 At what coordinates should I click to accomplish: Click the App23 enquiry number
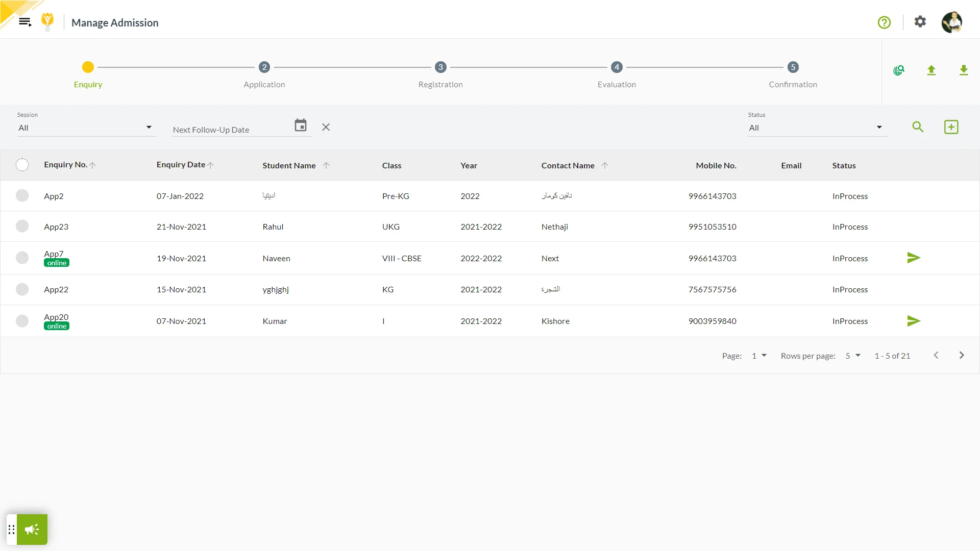point(56,227)
